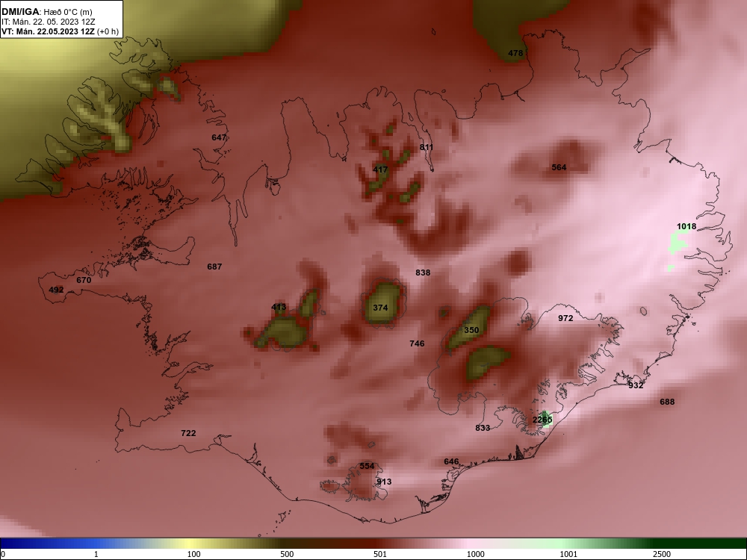Select the 492 value at the peninsula tip
The image size is (747, 560).
[x=56, y=290]
